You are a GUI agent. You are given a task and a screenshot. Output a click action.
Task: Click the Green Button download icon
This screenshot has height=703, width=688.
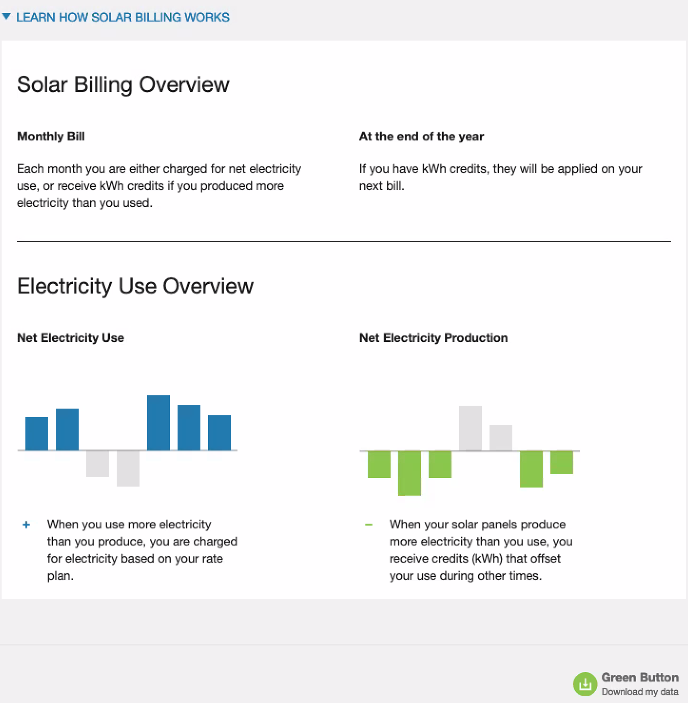584,684
